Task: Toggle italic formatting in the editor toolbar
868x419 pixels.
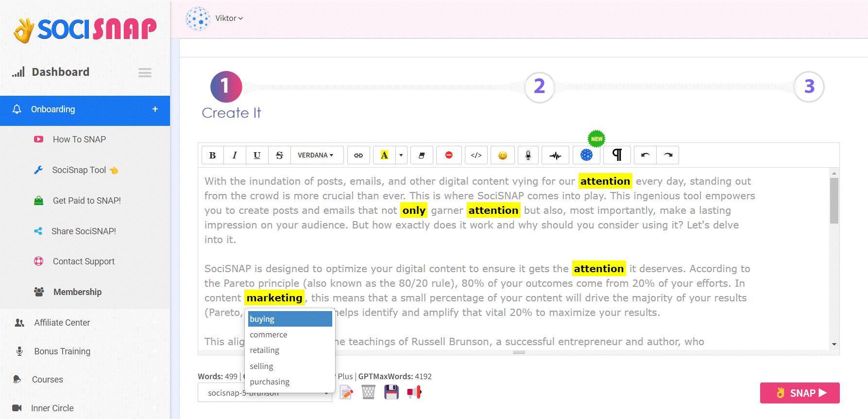Action: pyautogui.click(x=235, y=155)
